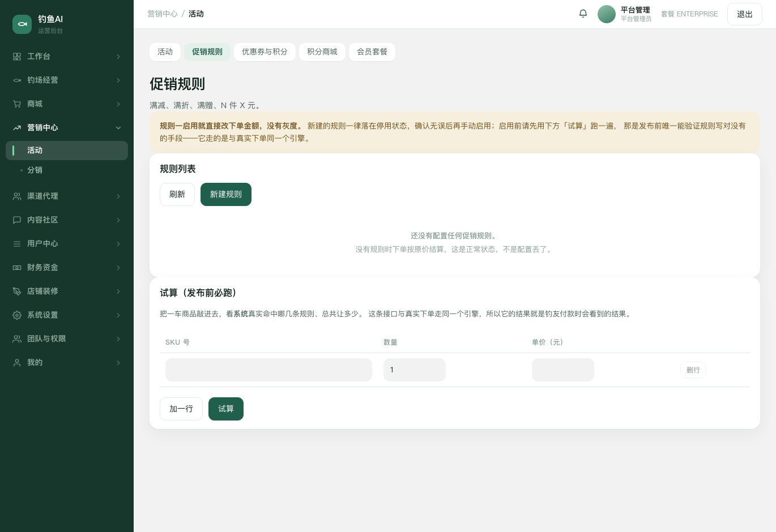Select the 促销规则 tab

pos(207,52)
